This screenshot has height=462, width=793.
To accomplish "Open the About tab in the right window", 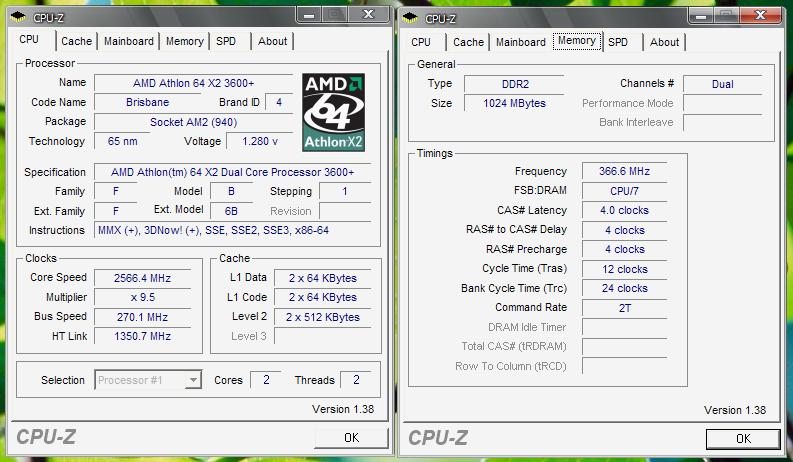I will pos(665,42).
